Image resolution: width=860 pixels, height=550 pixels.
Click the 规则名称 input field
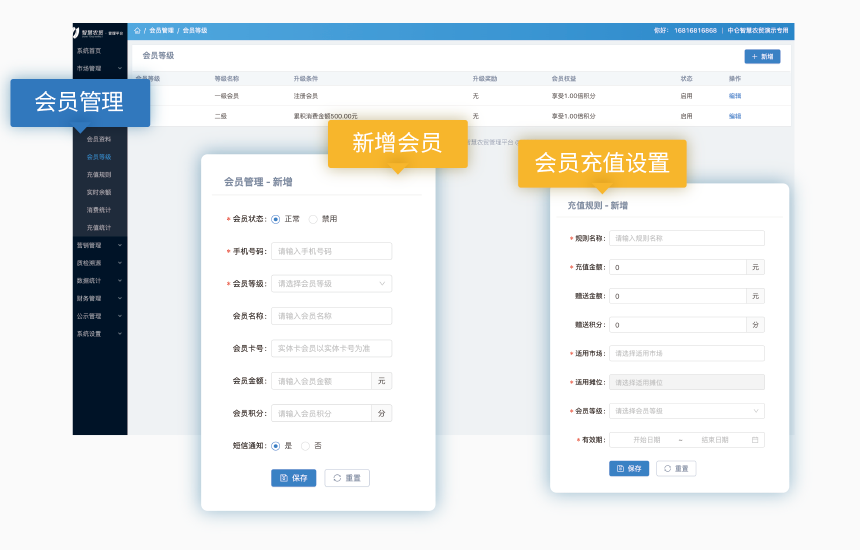tap(686, 238)
